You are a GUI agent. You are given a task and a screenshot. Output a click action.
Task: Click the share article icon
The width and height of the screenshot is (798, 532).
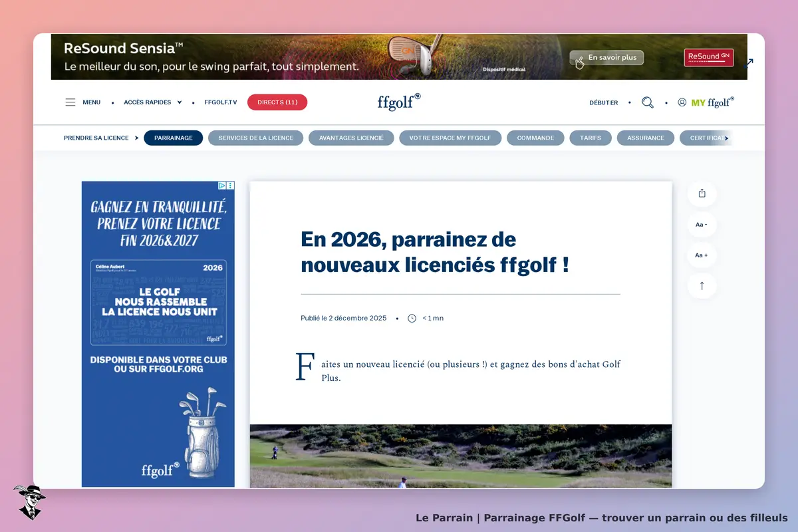coord(702,194)
